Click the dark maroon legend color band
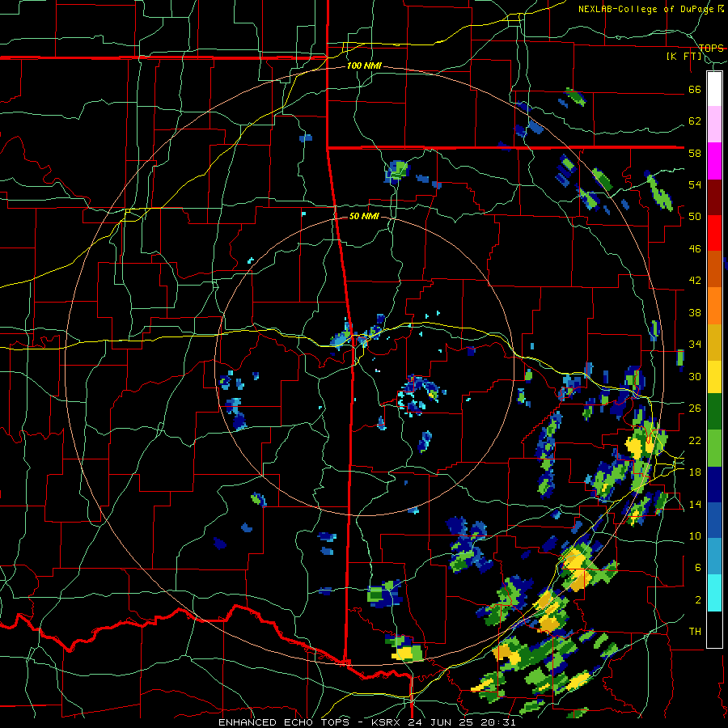 pyautogui.click(x=714, y=197)
